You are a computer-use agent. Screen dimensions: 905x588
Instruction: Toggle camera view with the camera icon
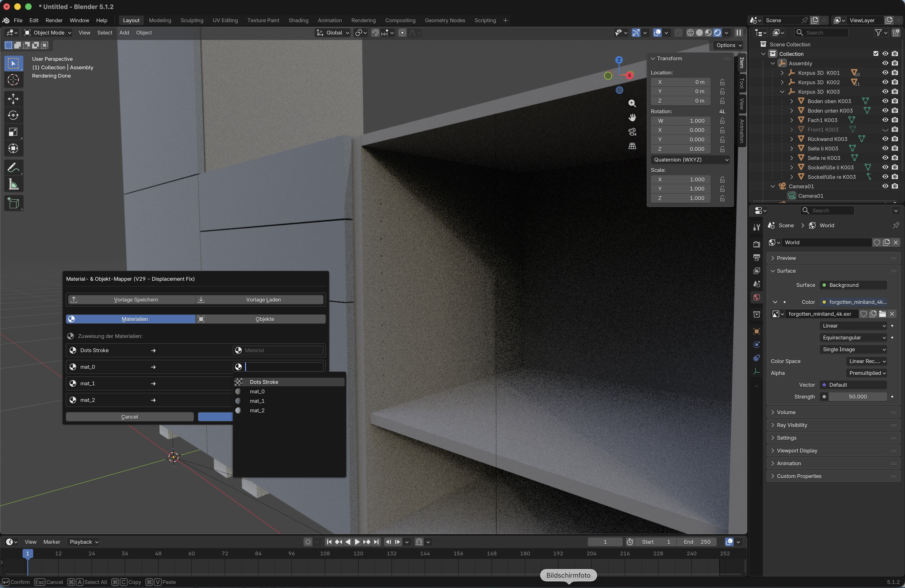[632, 132]
